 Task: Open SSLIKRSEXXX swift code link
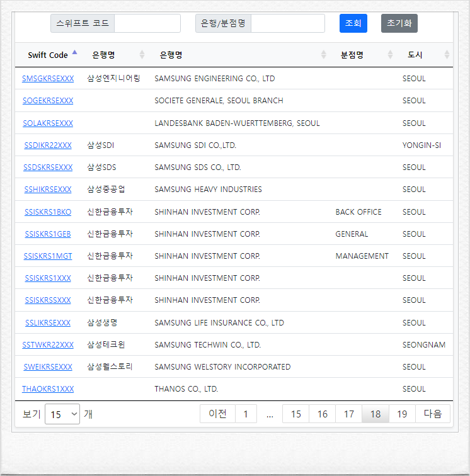(48, 323)
